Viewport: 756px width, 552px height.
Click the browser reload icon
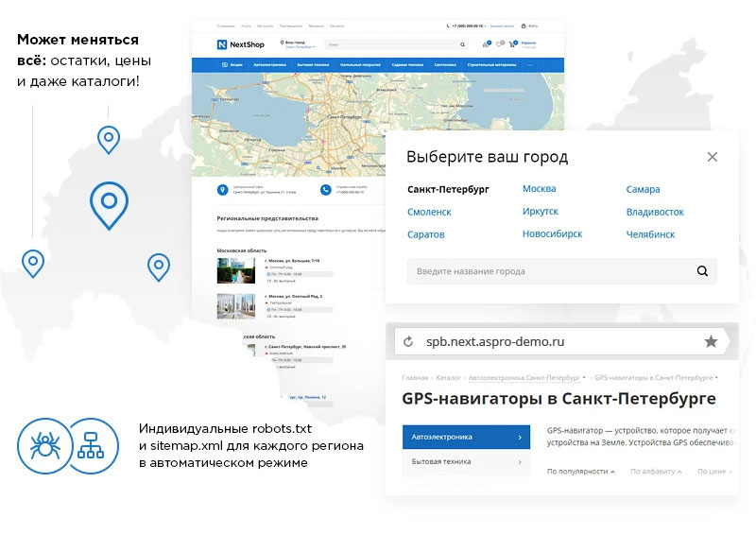click(408, 342)
